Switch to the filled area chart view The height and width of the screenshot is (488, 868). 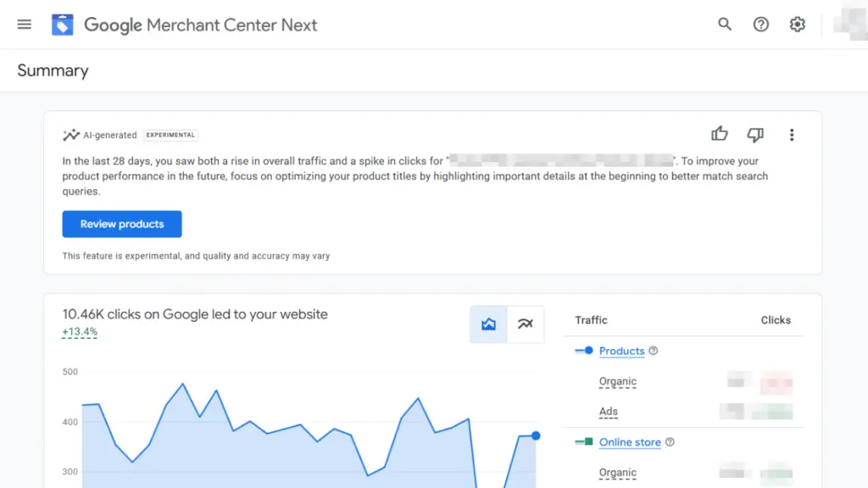[489, 324]
